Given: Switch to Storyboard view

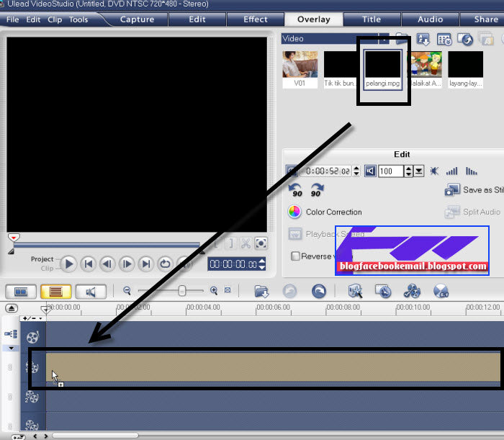Looking at the screenshot, I should [21, 292].
